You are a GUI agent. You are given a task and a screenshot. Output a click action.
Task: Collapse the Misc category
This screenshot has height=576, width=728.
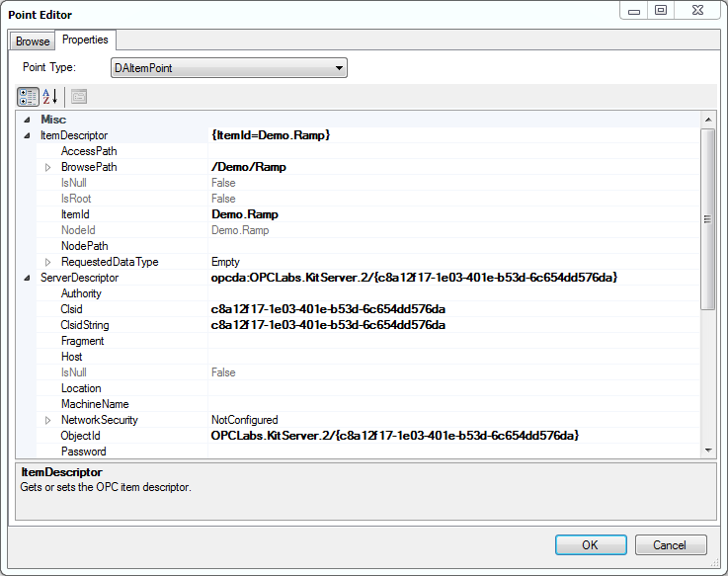click(27, 120)
